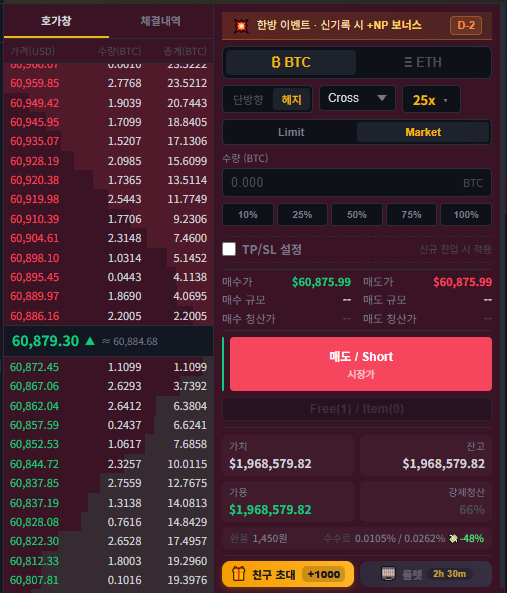The height and width of the screenshot is (593, 507).
Task: Select bid price 60,852.53
Action: [34, 444]
